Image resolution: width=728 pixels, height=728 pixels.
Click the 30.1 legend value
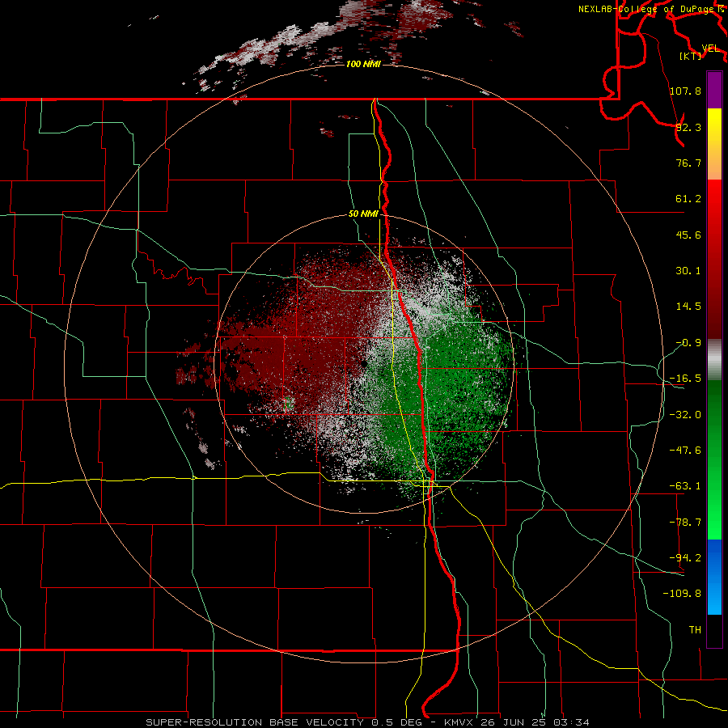(x=688, y=271)
